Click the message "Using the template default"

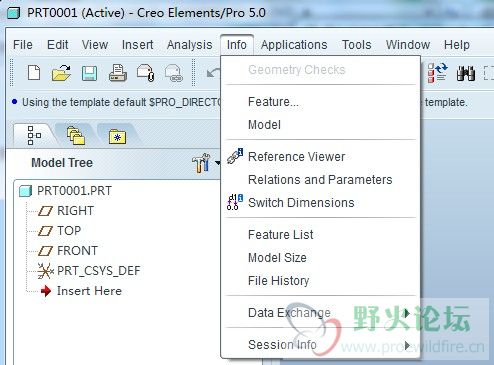coord(84,102)
